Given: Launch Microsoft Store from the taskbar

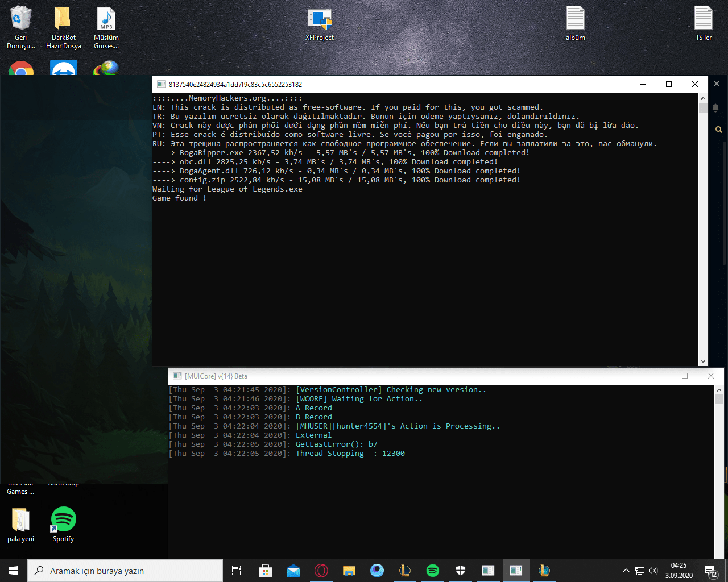Looking at the screenshot, I should (x=265, y=571).
